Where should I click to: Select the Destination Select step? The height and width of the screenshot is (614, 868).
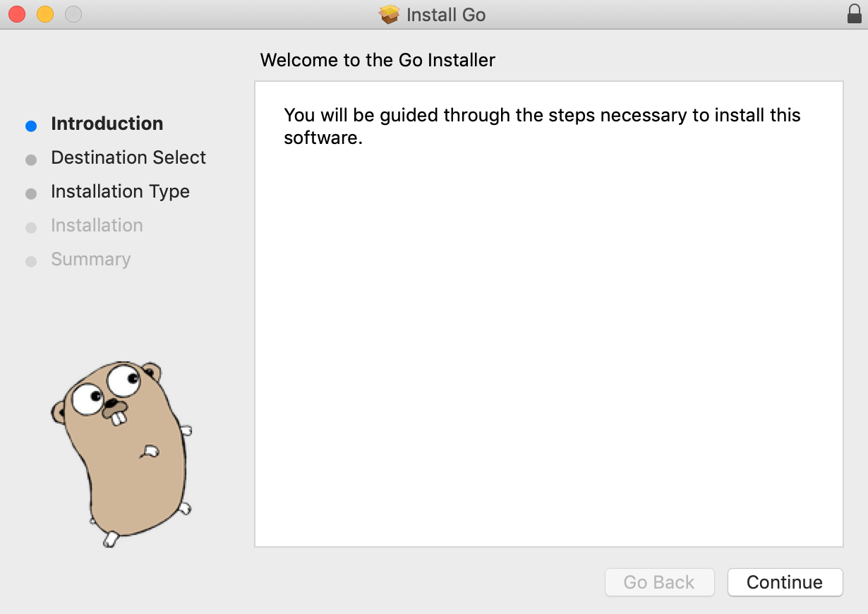[x=128, y=157]
